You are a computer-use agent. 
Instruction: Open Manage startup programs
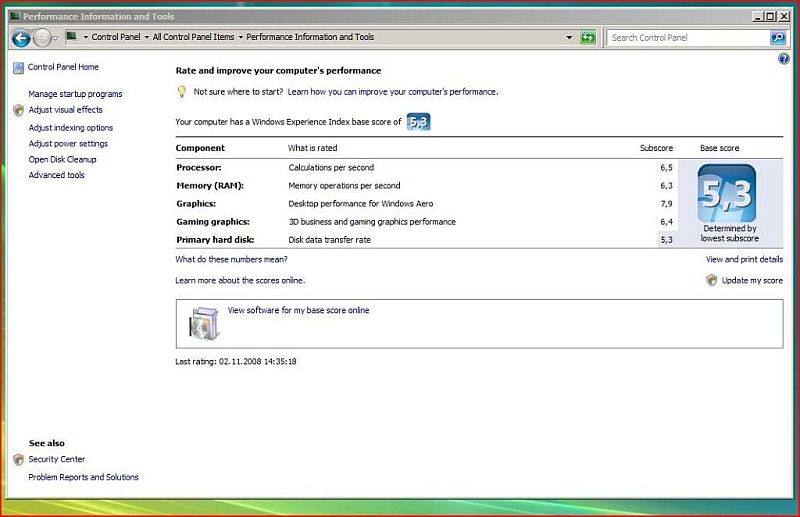76,94
